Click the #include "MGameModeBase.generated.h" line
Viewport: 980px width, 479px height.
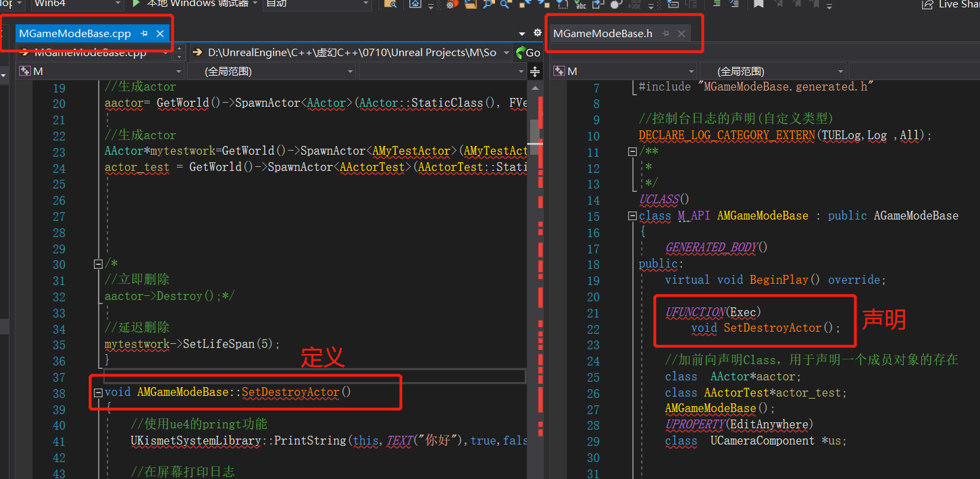click(756, 87)
